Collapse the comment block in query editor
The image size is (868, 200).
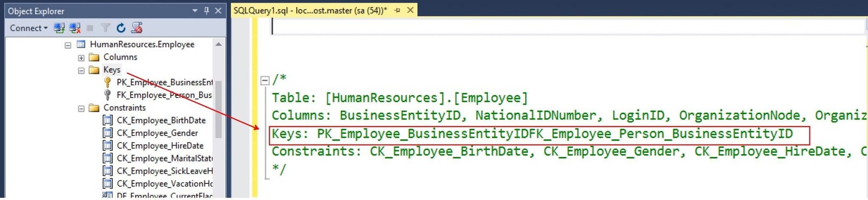tap(265, 80)
